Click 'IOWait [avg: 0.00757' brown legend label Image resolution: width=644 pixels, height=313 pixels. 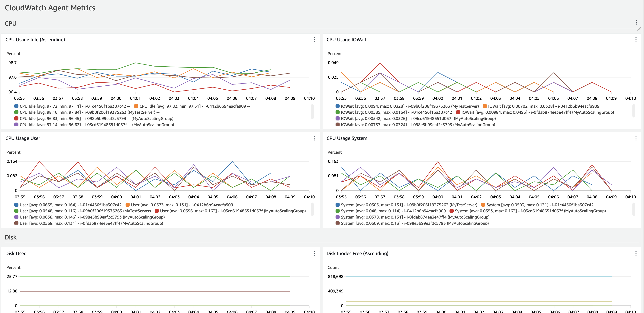coord(418,124)
